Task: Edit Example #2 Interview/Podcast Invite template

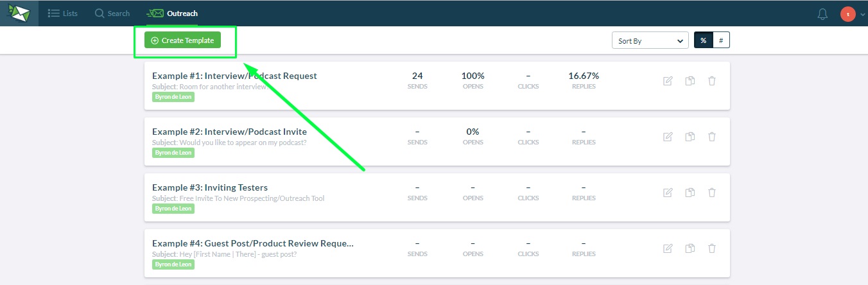Action: point(668,137)
